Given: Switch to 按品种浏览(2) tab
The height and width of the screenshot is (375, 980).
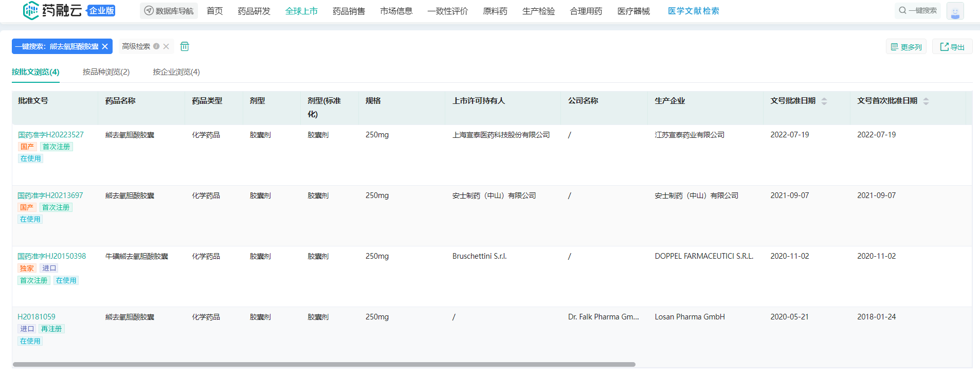Looking at the screenshot, I should point(106,72).
